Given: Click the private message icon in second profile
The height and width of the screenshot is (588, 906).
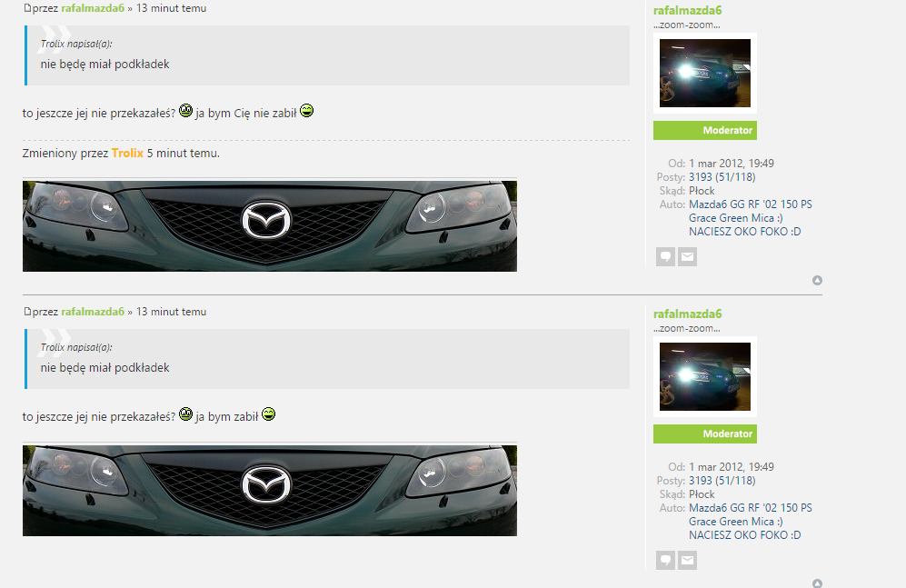Looking at the screenshot, I should pos(665,561).
